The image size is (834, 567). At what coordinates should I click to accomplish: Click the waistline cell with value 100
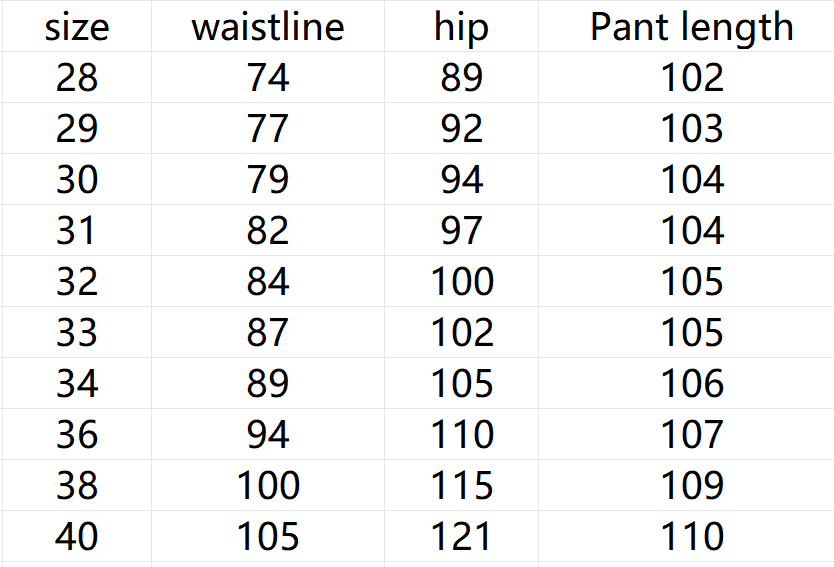268,486
